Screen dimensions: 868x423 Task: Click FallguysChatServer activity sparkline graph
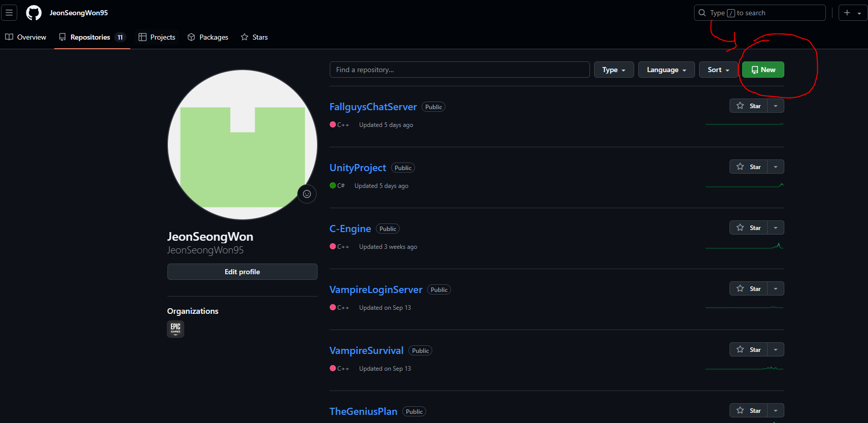[x=744, y=124]
